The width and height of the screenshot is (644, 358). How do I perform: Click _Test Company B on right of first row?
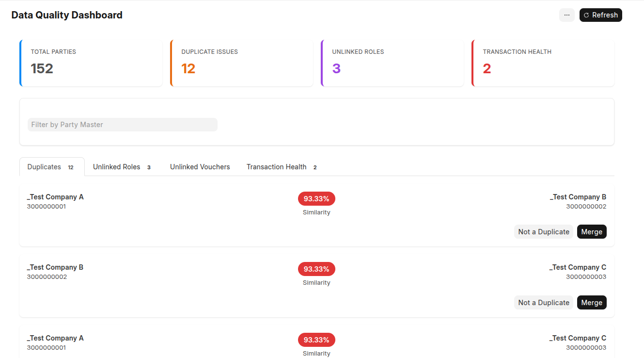click(x=578, y=197)
